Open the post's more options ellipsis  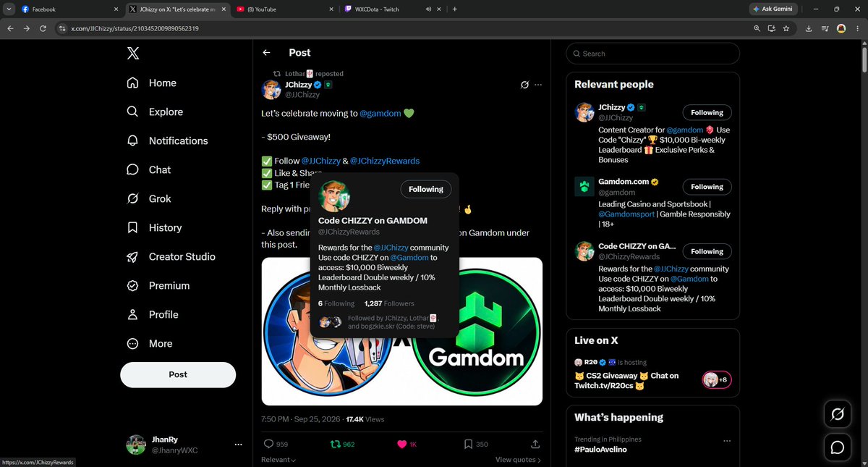[537, 85]
